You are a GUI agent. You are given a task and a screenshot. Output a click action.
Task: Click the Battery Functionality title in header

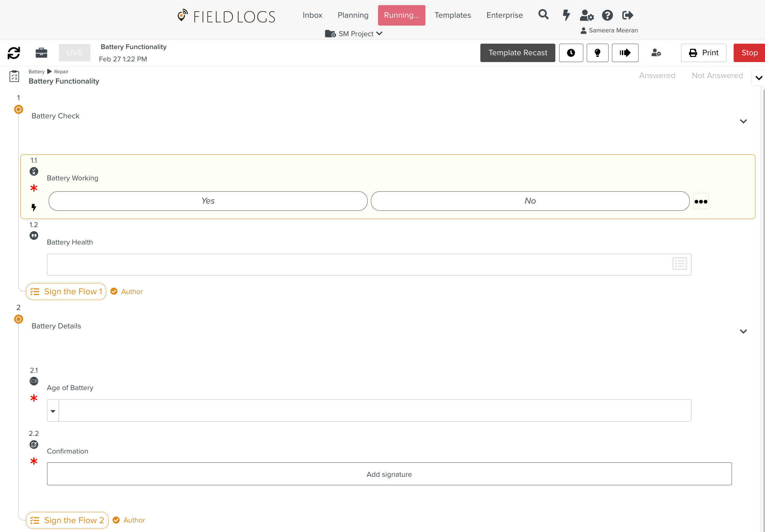coord(134,47)
